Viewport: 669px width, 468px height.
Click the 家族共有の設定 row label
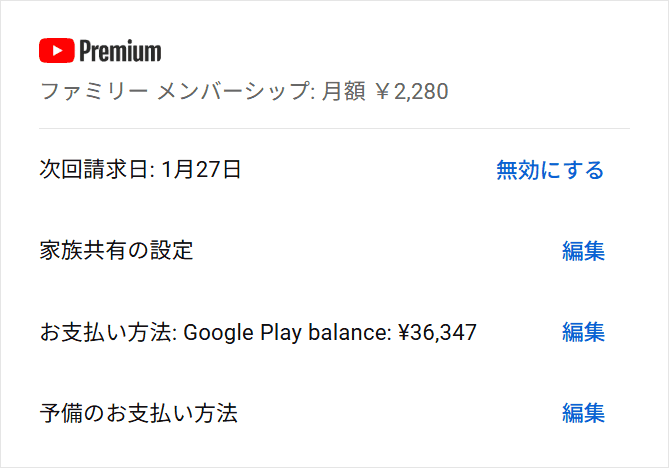click(116, 251)
